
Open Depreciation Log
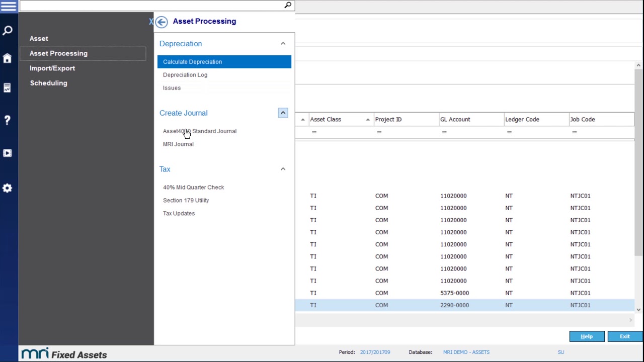click(185, 75)
